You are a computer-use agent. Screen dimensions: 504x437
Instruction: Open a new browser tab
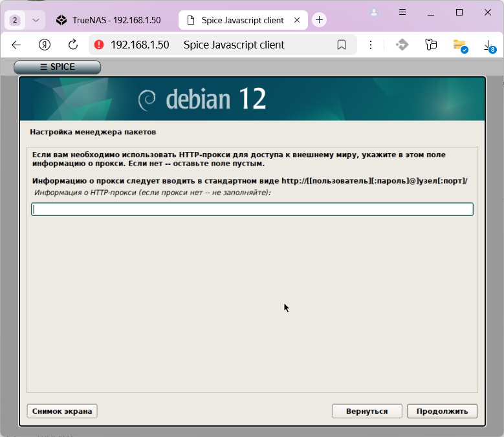(319, 20)
